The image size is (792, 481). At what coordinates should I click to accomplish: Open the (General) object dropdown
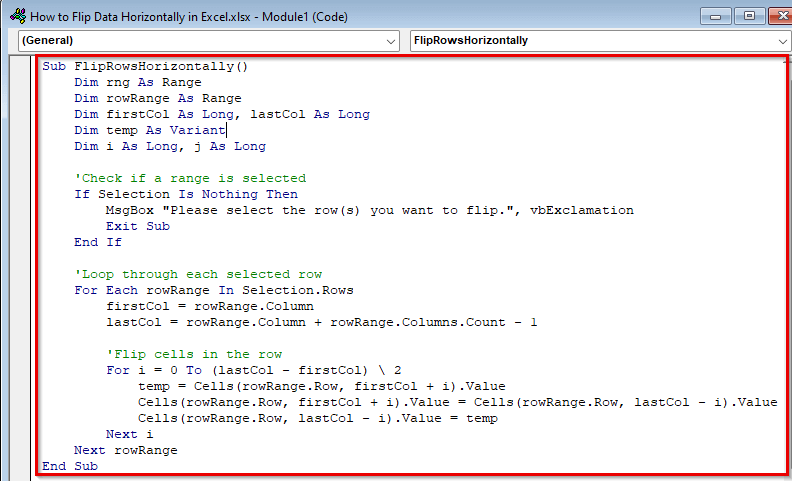pyautogui.click(x=209, y=41)
